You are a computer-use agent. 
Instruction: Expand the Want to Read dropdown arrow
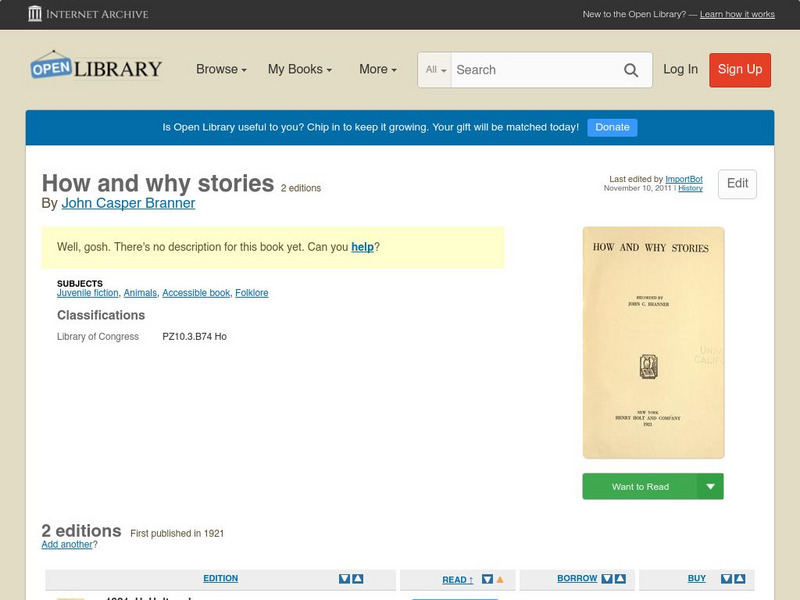click(x=711, y=486)
